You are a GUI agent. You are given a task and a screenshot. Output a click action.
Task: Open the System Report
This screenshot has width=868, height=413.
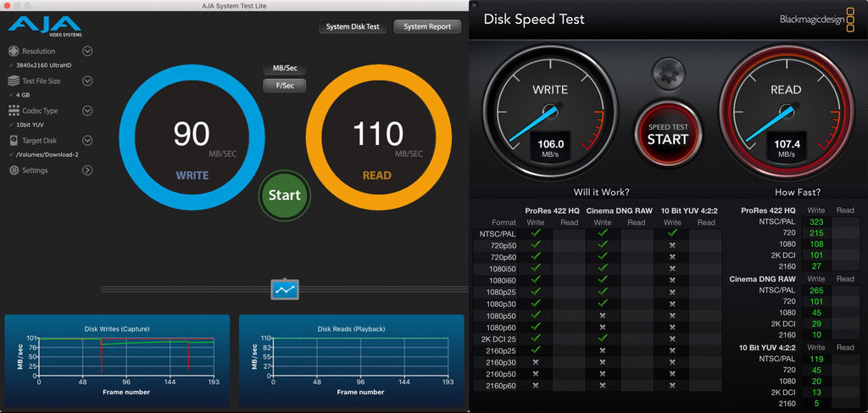coord(427,26)
